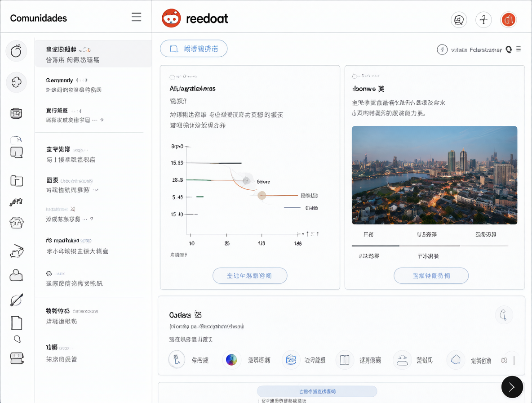Open the three-line menu icon after the search icon
The height and width of the screenshot is (403, 532).
[519, 49]
